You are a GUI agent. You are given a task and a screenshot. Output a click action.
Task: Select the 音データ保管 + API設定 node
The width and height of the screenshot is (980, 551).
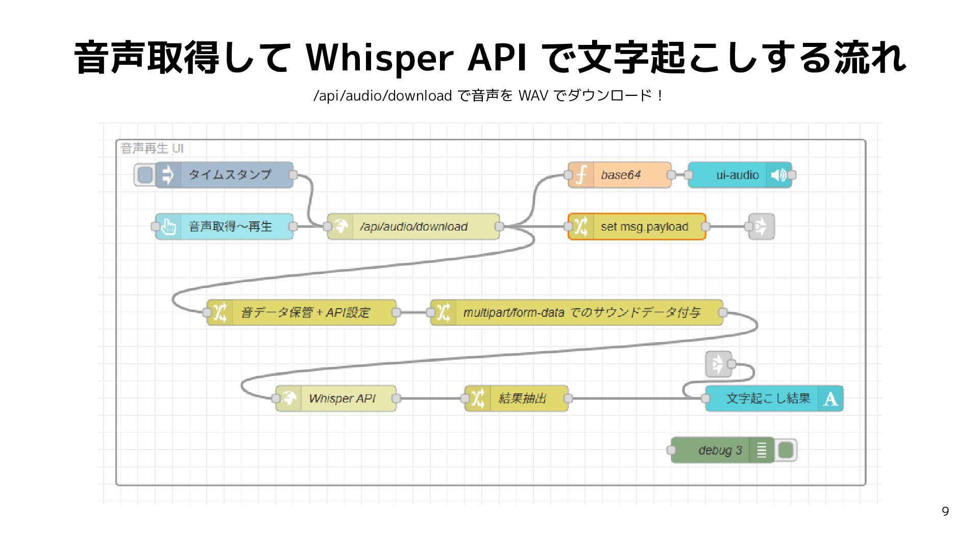pyautogui.click(x=305, y=313)
